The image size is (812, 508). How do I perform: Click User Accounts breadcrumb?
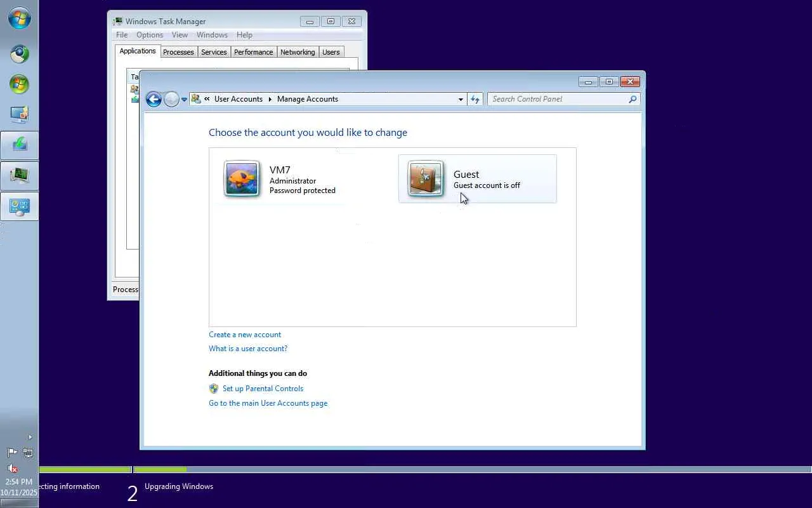point(239,99)
